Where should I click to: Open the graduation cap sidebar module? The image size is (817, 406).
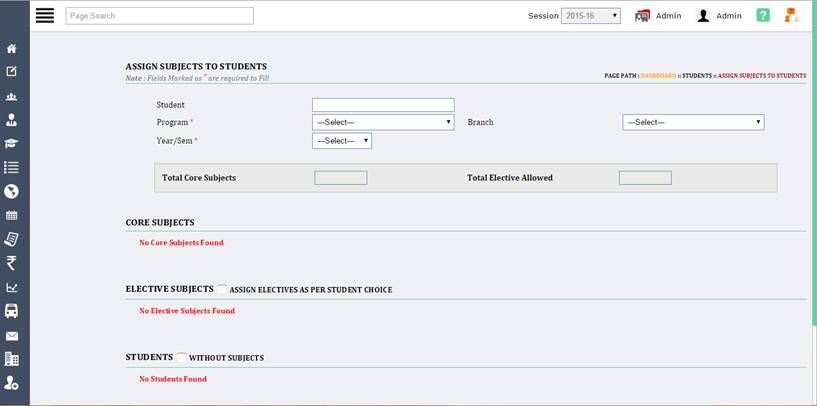tap(12, 144)
